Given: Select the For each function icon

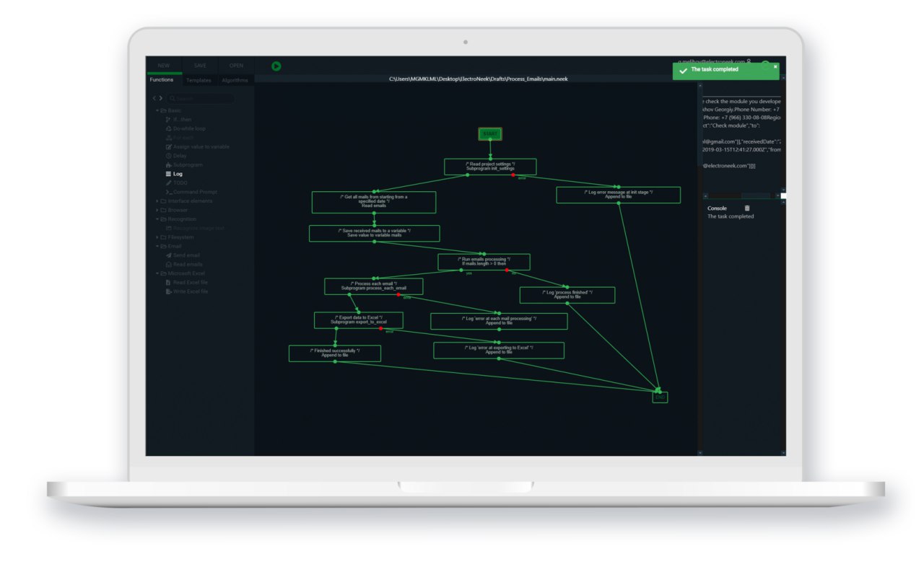Looking at the screenshot, I should tap(168, 138).
